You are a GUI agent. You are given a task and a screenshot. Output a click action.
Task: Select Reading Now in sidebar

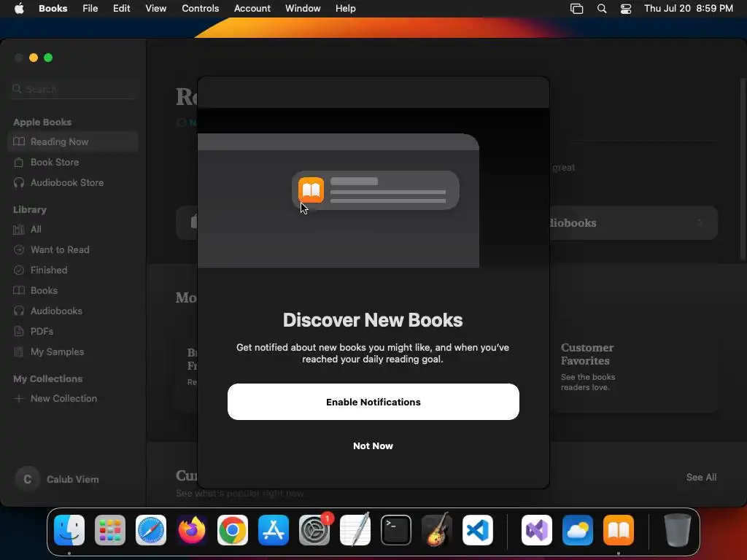[x=73, y=141]
